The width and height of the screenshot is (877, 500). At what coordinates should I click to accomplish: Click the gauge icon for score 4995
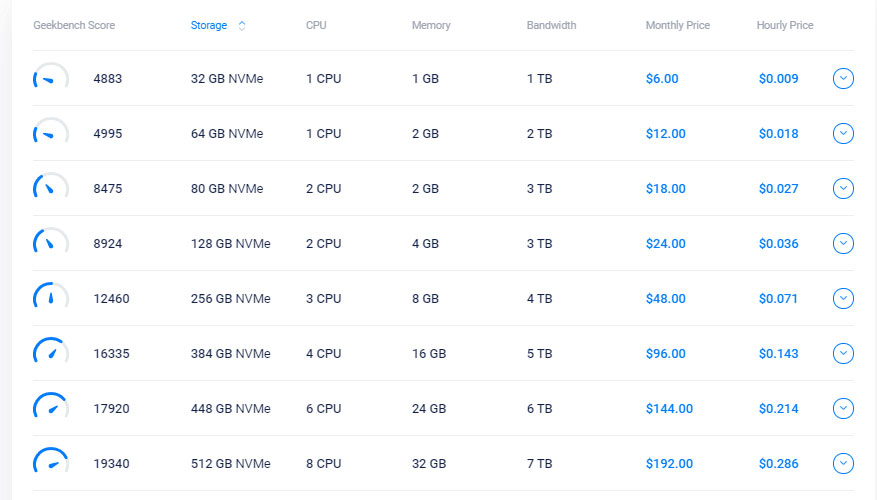point(51,132)
